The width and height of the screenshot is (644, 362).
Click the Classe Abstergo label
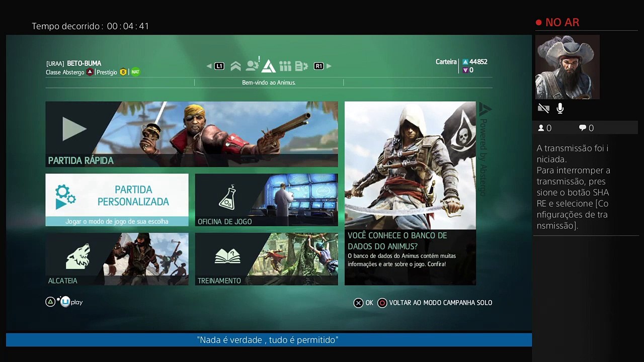tap(65, 72)
